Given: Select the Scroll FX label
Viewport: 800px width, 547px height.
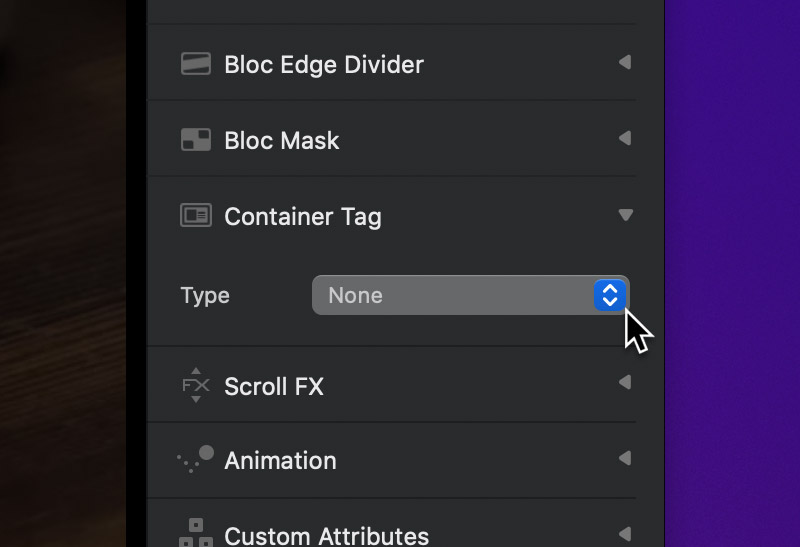Looking at the screenshot, I should point(274,387).
